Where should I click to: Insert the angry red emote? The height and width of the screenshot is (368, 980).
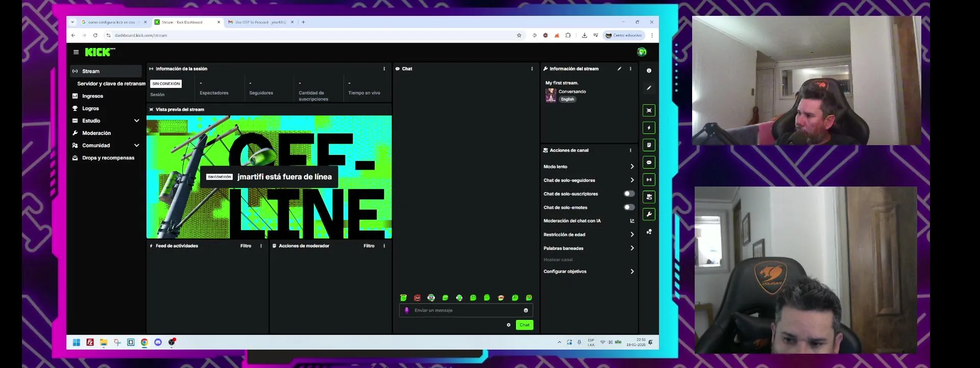coord(417,297)
